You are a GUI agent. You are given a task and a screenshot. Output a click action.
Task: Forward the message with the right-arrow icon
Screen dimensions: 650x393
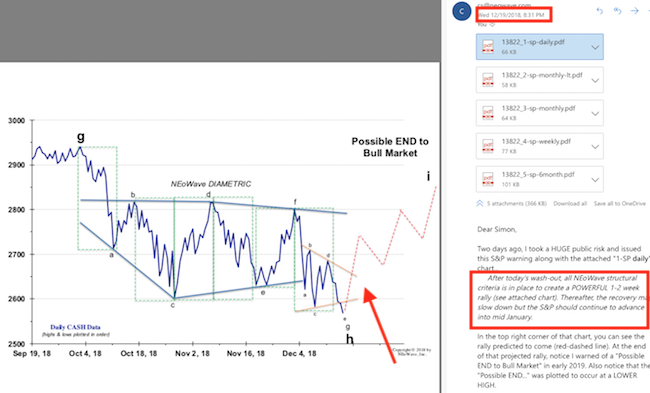[635, 11]
